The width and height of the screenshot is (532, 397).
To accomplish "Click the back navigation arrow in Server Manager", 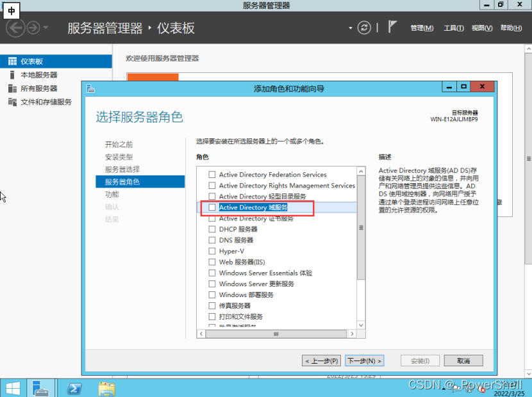I will (x=15, y=28).
